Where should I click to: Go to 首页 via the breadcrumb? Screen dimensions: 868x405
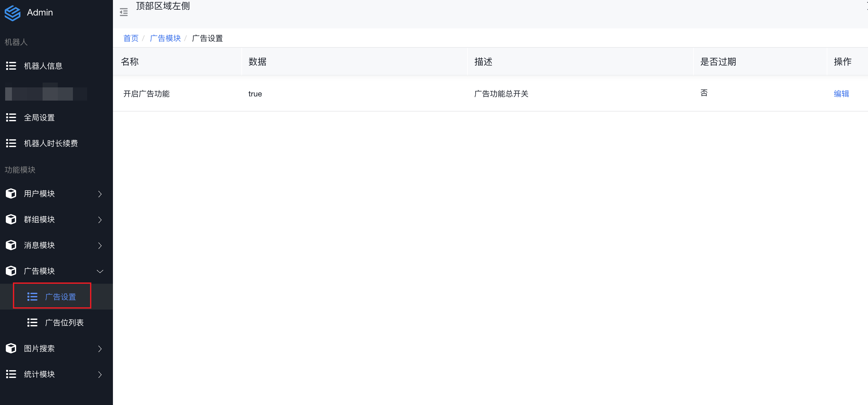click(x=131, y=38)
